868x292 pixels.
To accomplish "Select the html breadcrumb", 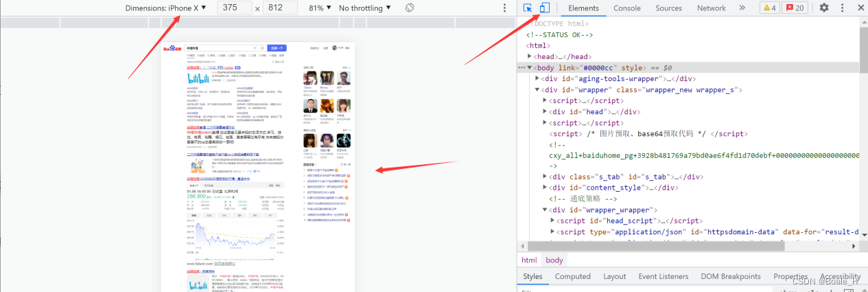I will coord(529,260).
